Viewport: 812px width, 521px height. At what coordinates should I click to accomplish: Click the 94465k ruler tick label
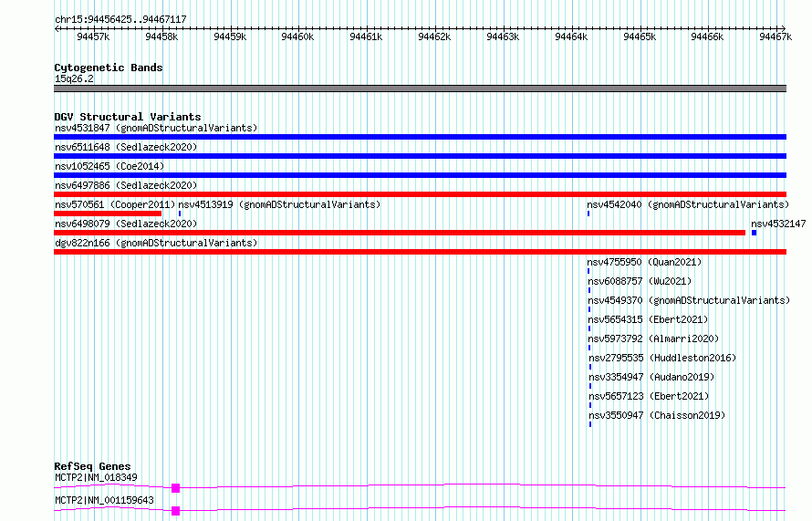pyautogui.click(x=640, y=36)
